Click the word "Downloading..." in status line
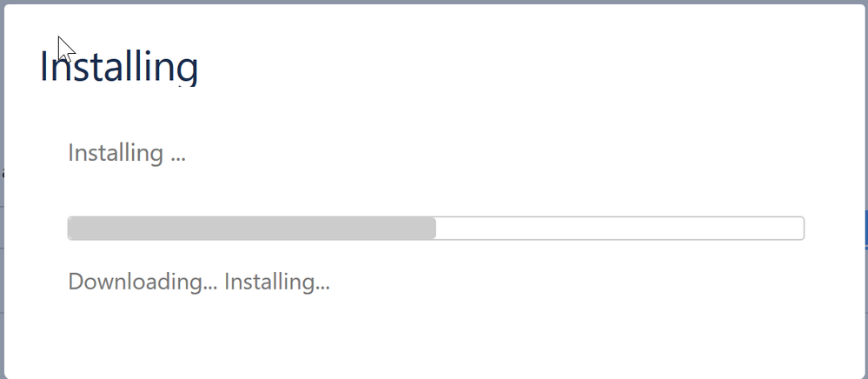This screenshot has height=379, width=868. [x=142, y=282]
